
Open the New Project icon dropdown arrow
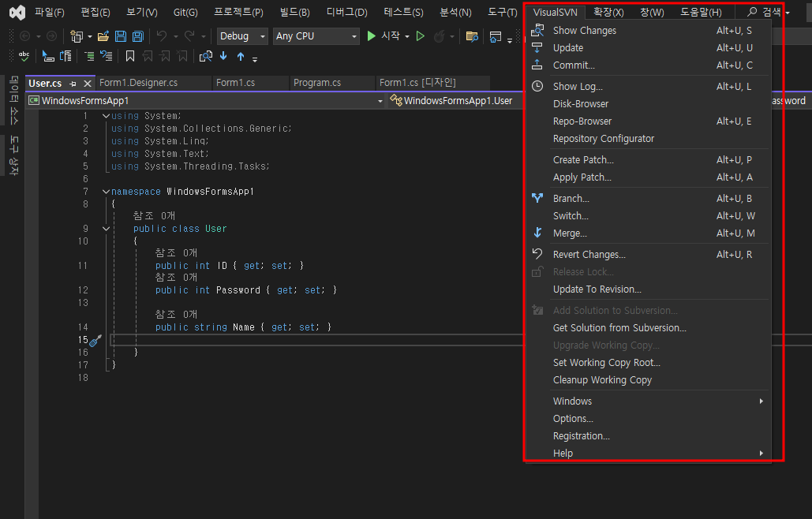pos(90,37)
